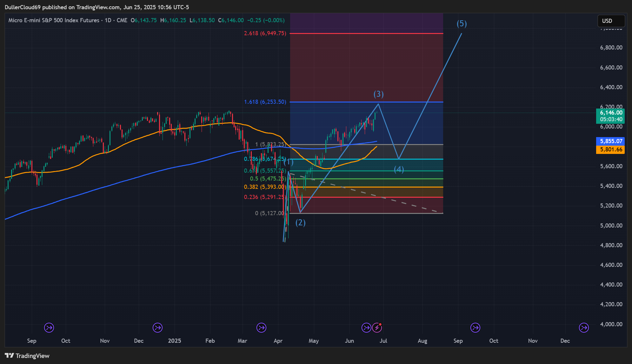Click the low price value L6,138.50
Viewport: 632px width, 364px height.
[x=202, y=20]
